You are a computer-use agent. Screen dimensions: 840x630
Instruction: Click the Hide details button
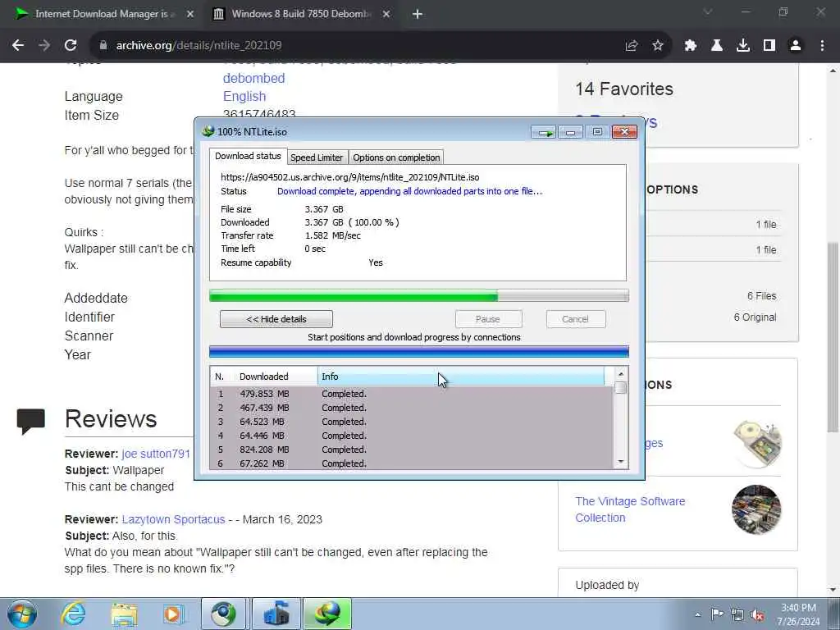pyautogui.click(x=276, y=319)
